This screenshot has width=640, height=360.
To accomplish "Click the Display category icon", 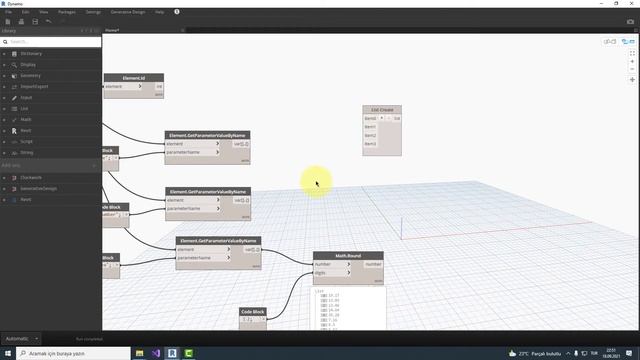I will 14,65.
